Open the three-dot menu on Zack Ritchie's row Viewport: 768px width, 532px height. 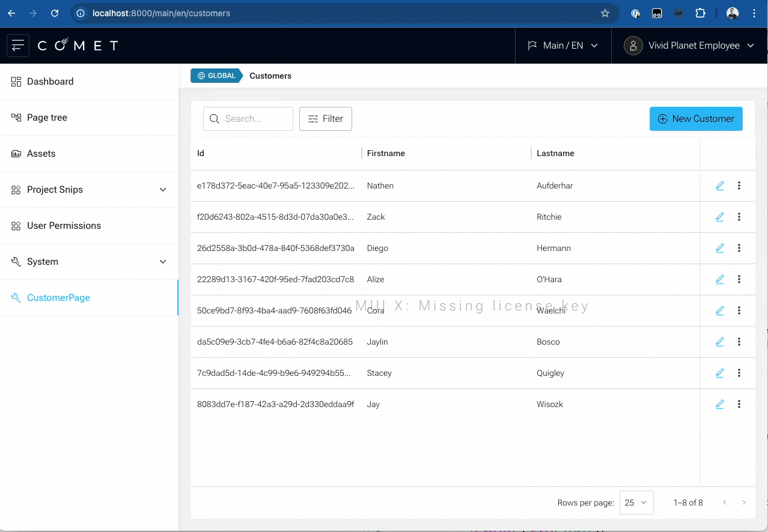pyautogui.click(x=739, y=217)
